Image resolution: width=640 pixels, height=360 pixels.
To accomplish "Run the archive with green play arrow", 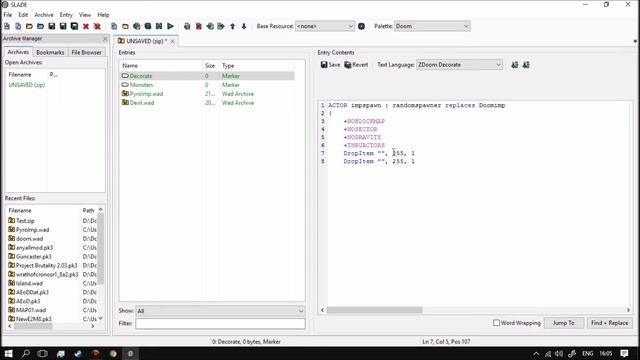I will [x=171, y=26].
